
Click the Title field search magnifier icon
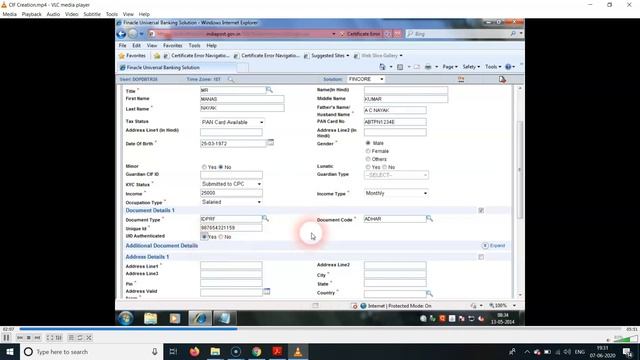point(269,89)
